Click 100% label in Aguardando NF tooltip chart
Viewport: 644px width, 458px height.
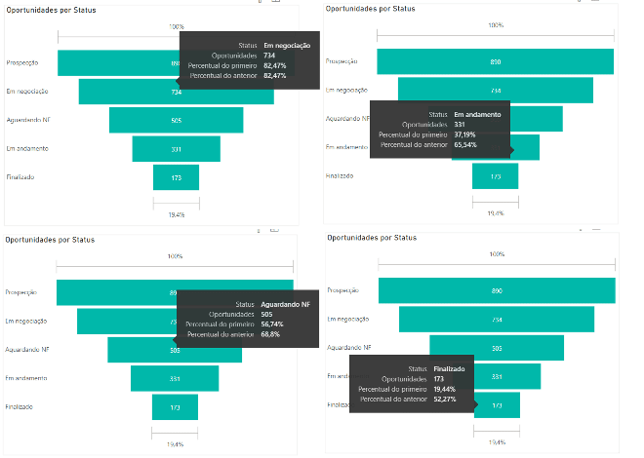(x=175, y=256)
